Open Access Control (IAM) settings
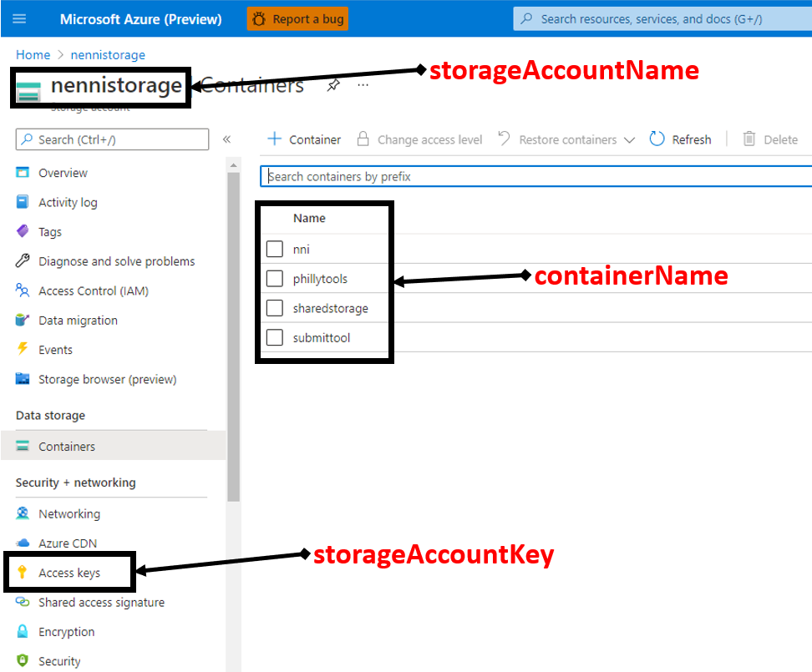This screenshot has width=812, height=672. pos(94,291)
